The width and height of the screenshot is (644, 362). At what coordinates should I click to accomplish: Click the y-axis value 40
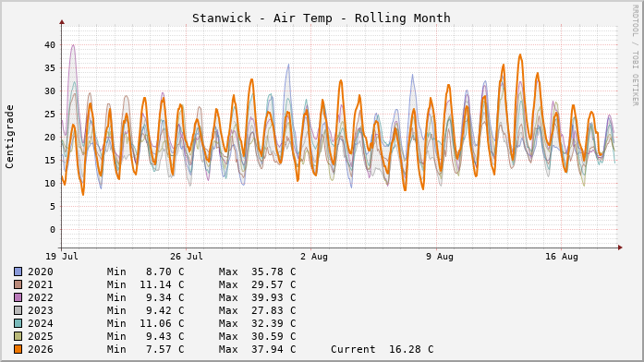(50, 44)
